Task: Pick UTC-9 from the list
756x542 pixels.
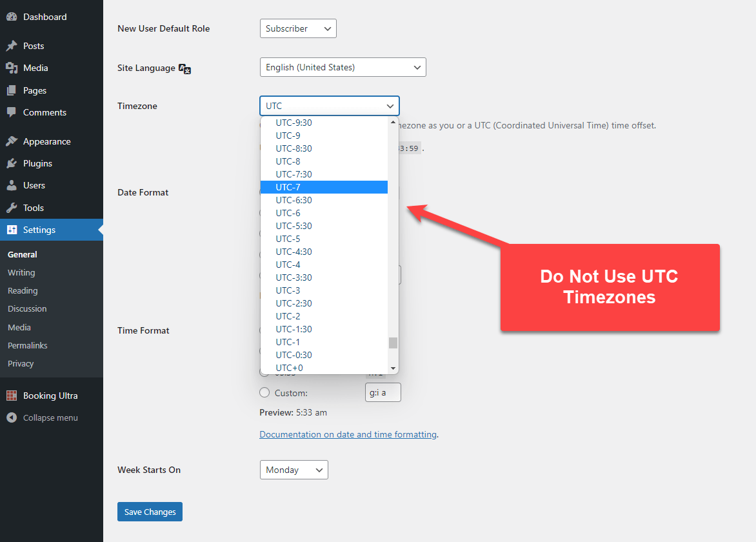Action: [x=324, y=135]
